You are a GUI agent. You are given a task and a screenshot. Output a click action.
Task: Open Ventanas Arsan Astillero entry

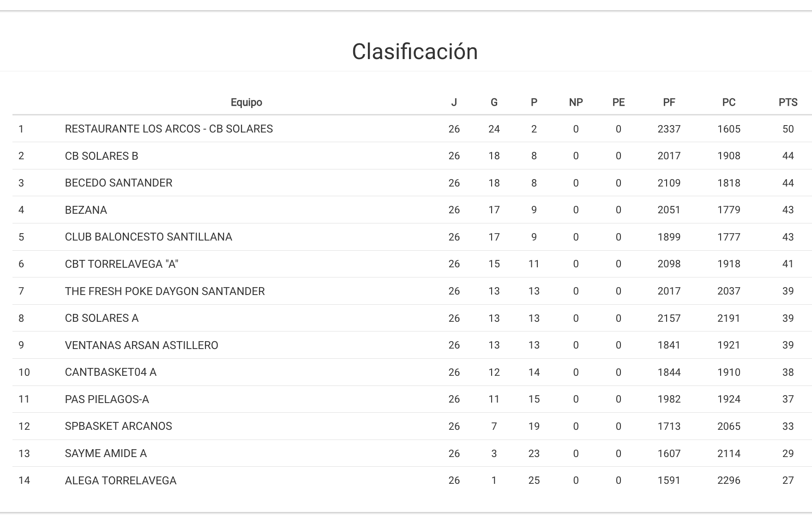pyautogui.click(x=141, y=345)
